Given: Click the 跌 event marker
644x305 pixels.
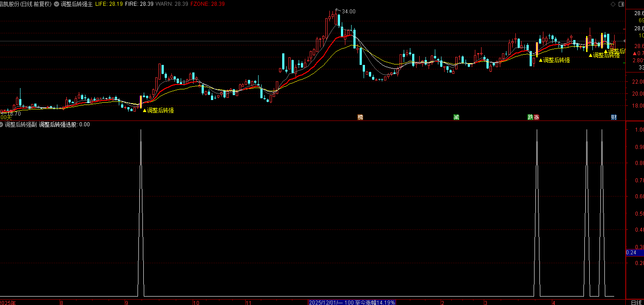Looking at the screenshot, I should click(531, 117).
